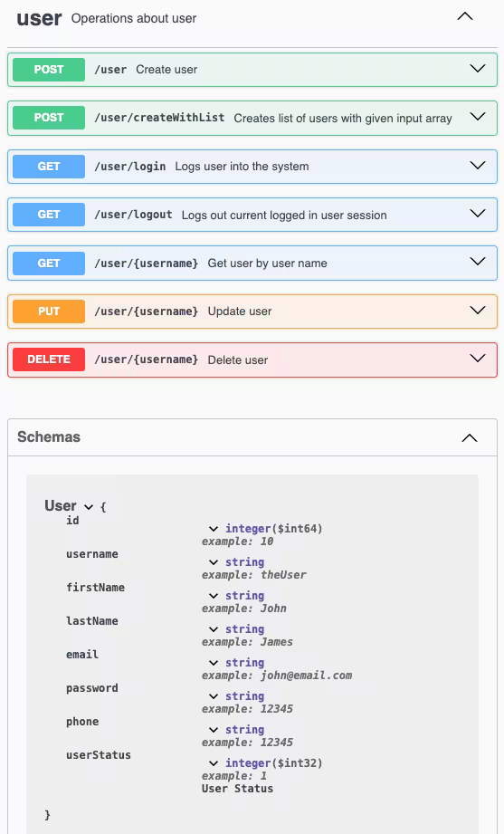The width and height of the screenshot is (504, 834).
Task: Click the User model title
Action: tap(61, 505)
